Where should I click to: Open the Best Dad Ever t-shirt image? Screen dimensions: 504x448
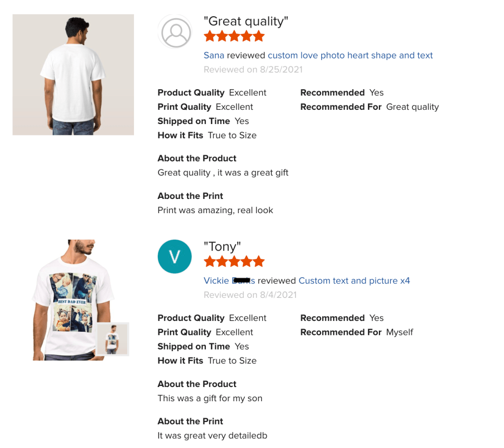click(x=69, y=300)
